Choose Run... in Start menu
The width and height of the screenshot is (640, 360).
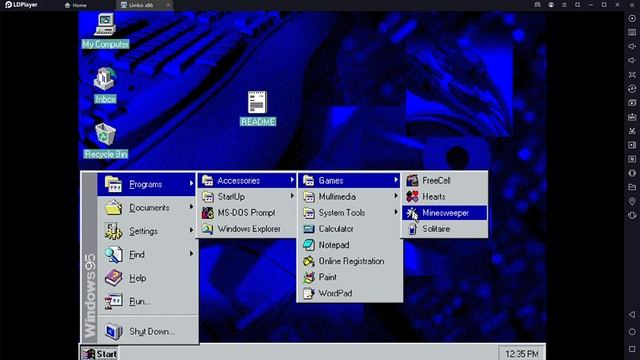(147, 302)
